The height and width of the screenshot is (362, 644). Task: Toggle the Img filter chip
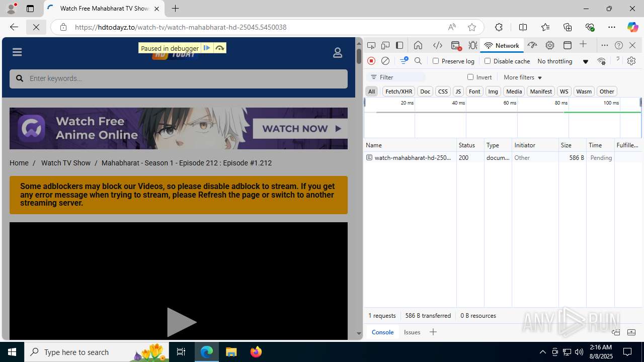coord(493,92)
